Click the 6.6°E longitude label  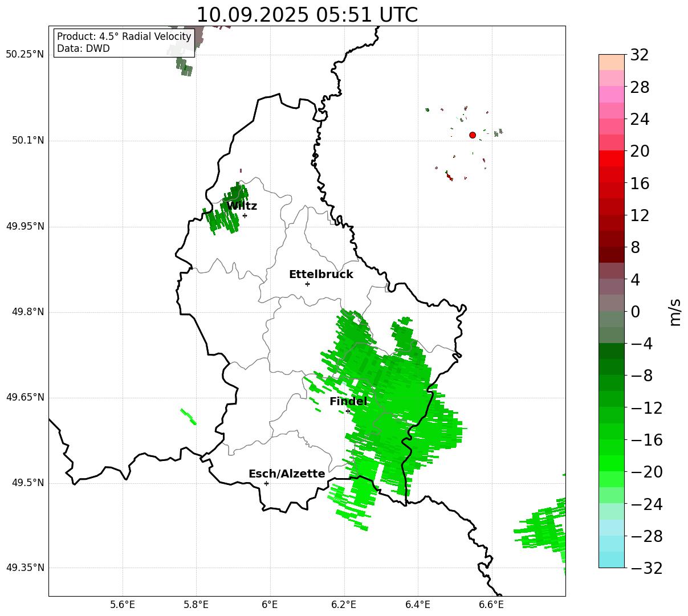point(491,605)
